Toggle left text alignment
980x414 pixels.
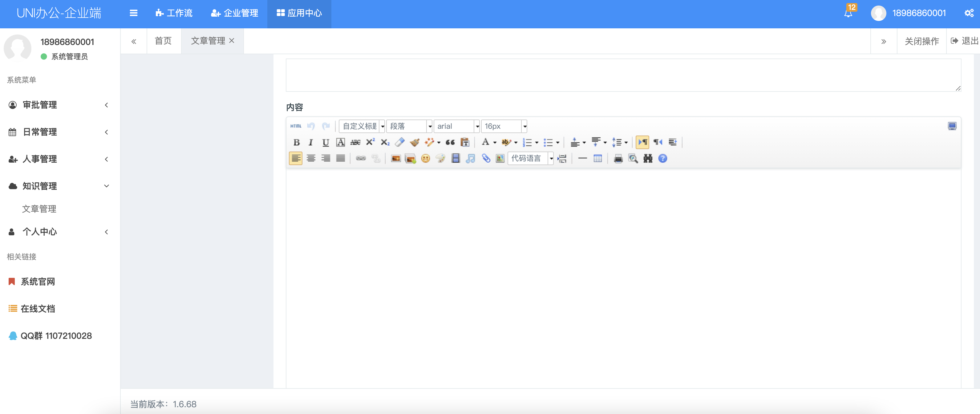(296, 159)
